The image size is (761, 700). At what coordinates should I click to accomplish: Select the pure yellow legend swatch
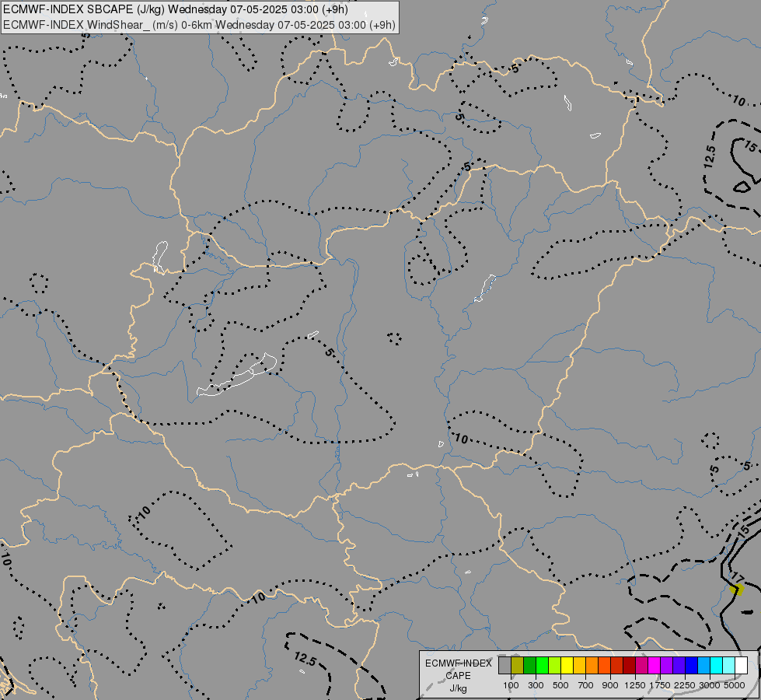click(567, 665)
